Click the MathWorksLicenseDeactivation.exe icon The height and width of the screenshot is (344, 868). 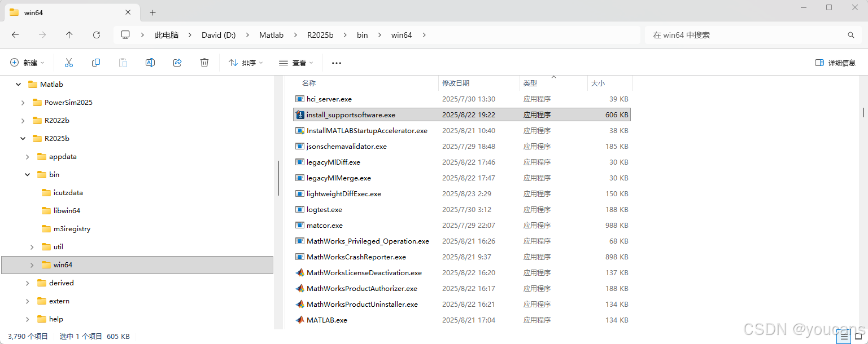coord(300,272)
